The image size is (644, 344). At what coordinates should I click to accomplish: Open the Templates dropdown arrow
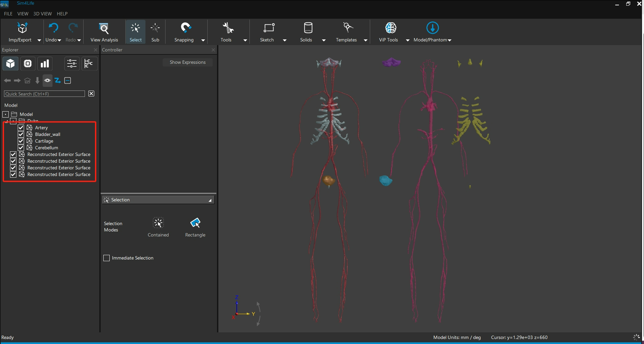[x=365, y=40]
